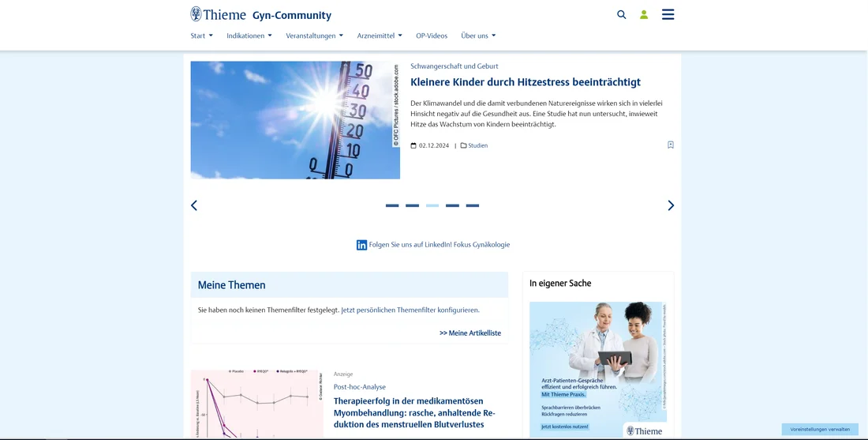The width and height of the screenshot is (868, 440).
Task: Open the Myom study chart thumbnail
Action: click(x=257, y=404)
